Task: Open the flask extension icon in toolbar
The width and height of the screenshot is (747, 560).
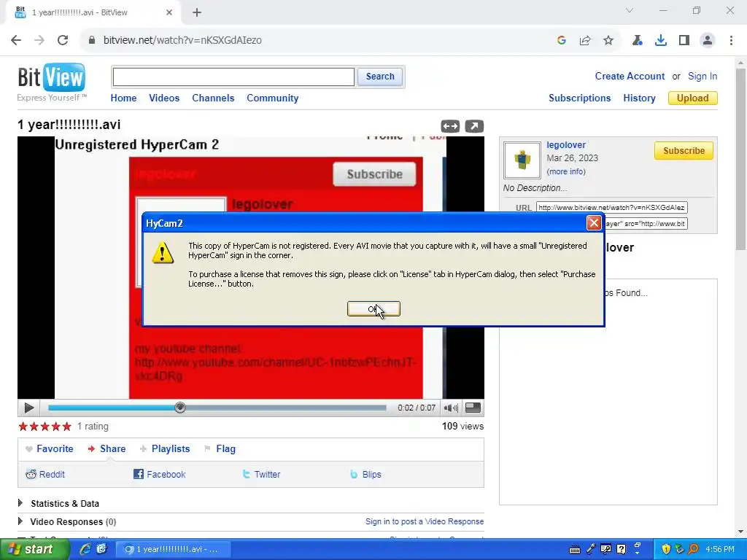Action: pyautogui.click(x=637, y=40)
